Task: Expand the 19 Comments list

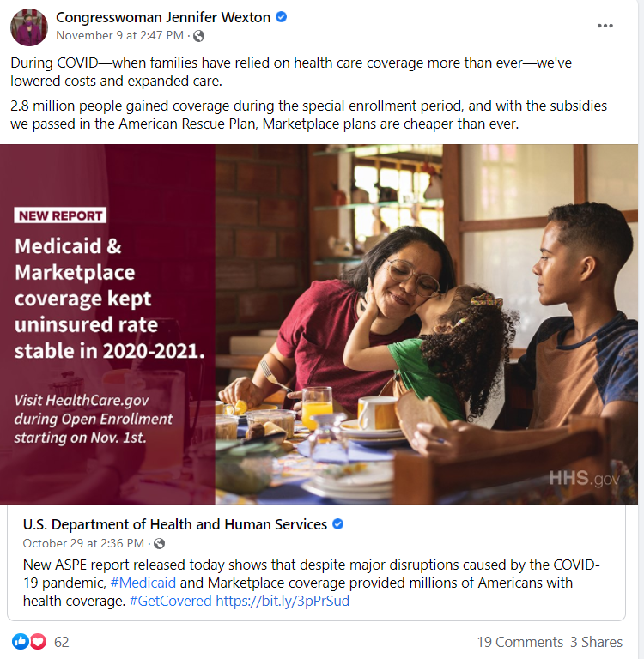Action: (x=519, y=642)
